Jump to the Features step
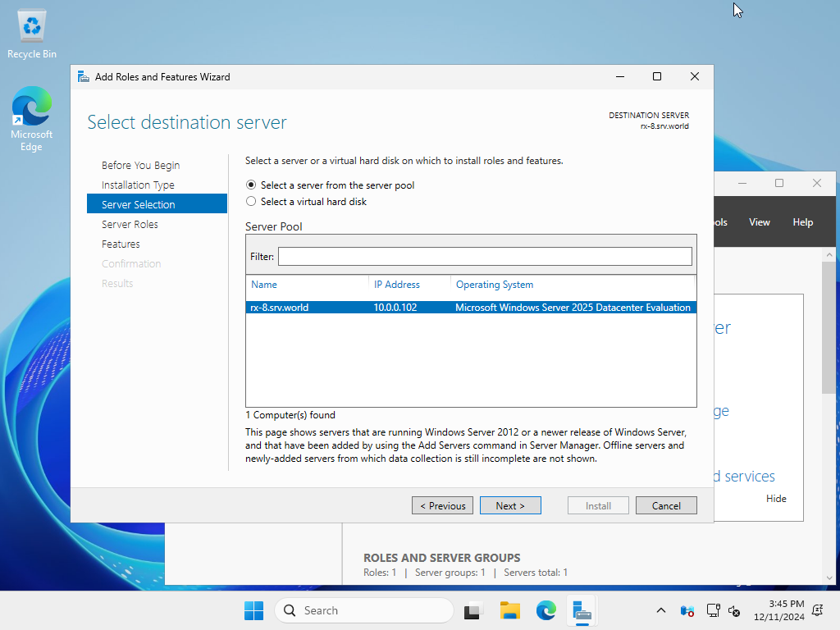The height and width of the screenshot is (630, 840). point(121,244)
